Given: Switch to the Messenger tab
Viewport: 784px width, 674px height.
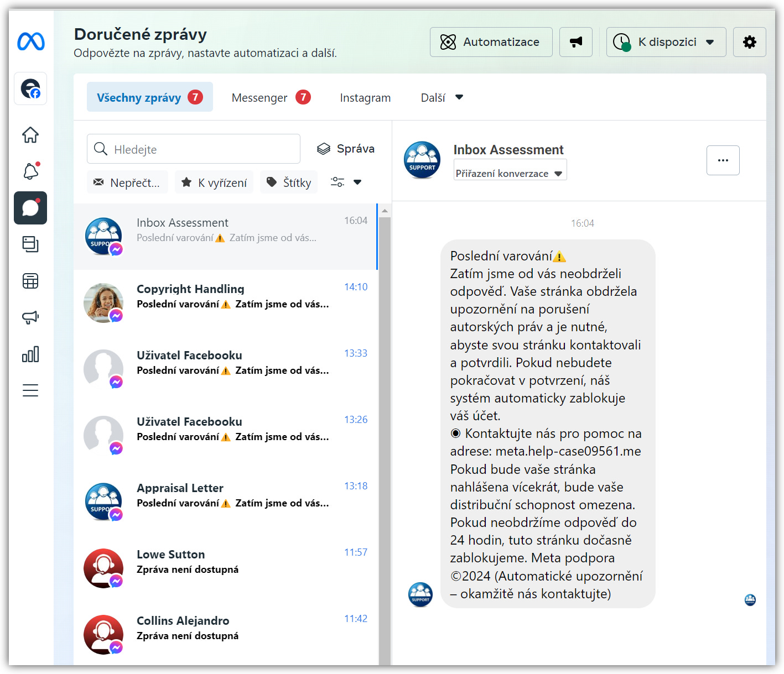Looking at the screenshot, I should (271, 97).
